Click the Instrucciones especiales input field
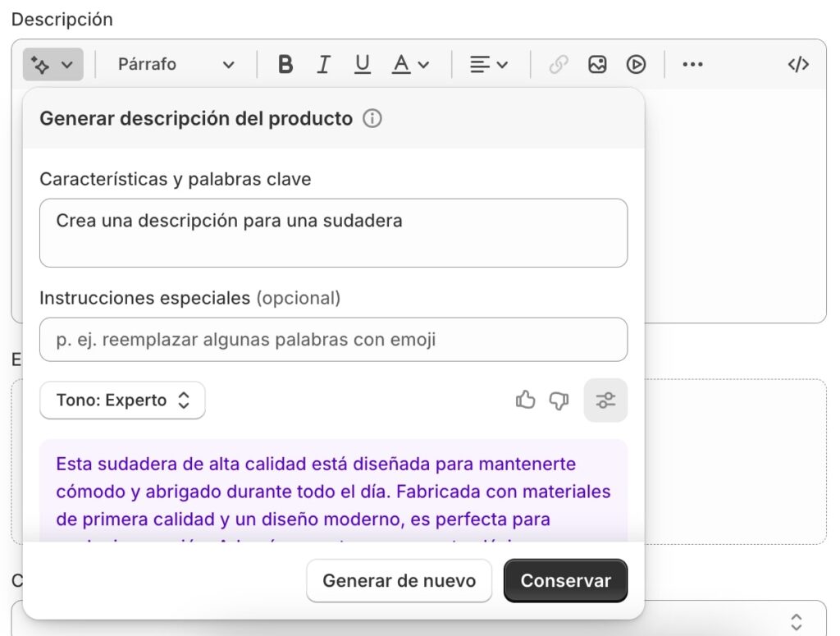The width and height of the screenshot is (840, 636). point(333,340)
